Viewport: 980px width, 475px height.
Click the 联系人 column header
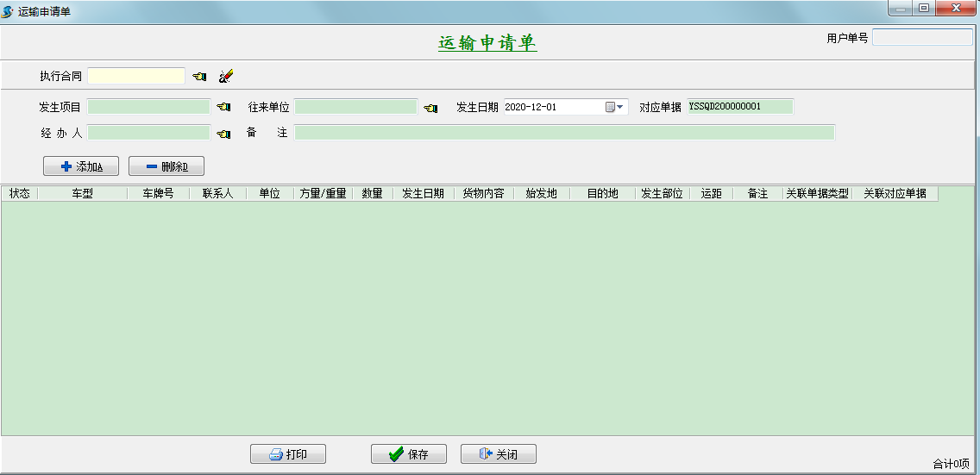[x=217, y=193]
